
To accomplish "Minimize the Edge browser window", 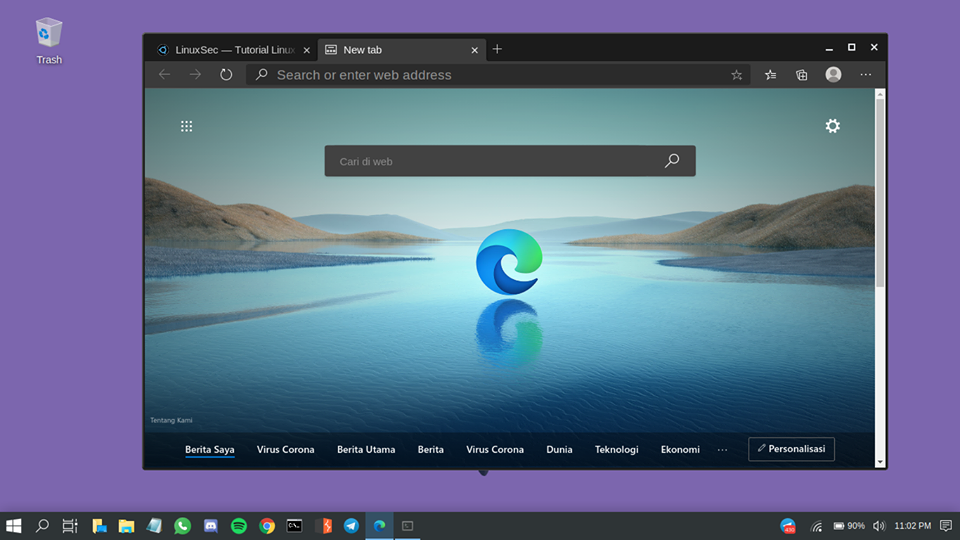I will pyautogui.click(x=829, y=48).
